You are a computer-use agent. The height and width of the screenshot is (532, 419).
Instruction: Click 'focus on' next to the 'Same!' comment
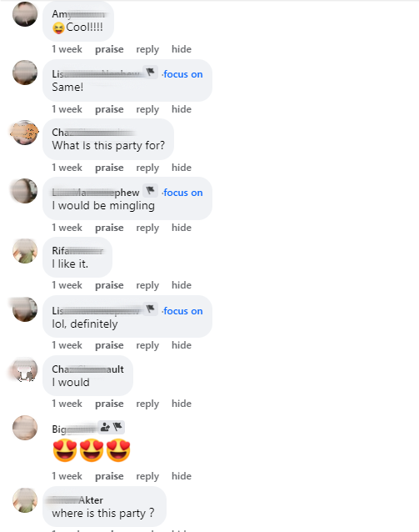182,74
